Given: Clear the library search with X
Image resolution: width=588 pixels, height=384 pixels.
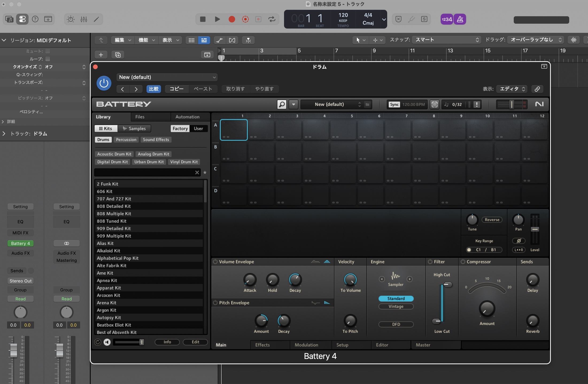Looking at the screenshot, I should point(197,172).
